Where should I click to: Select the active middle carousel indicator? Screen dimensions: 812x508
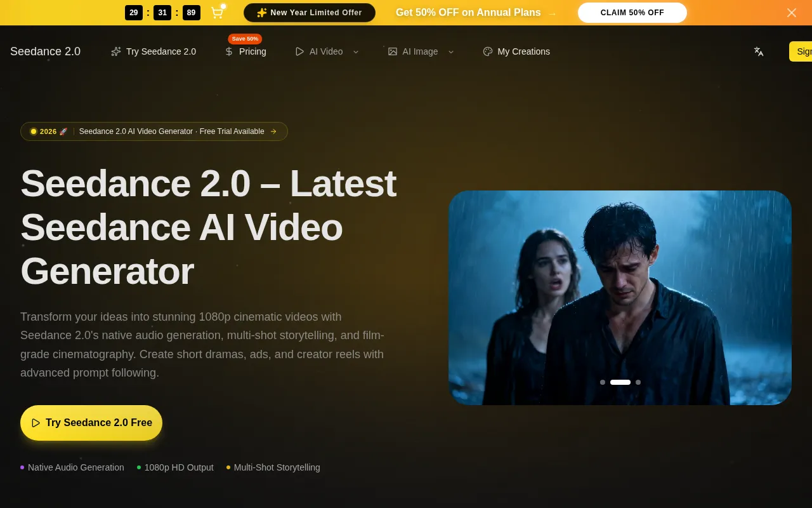(620, 382)
